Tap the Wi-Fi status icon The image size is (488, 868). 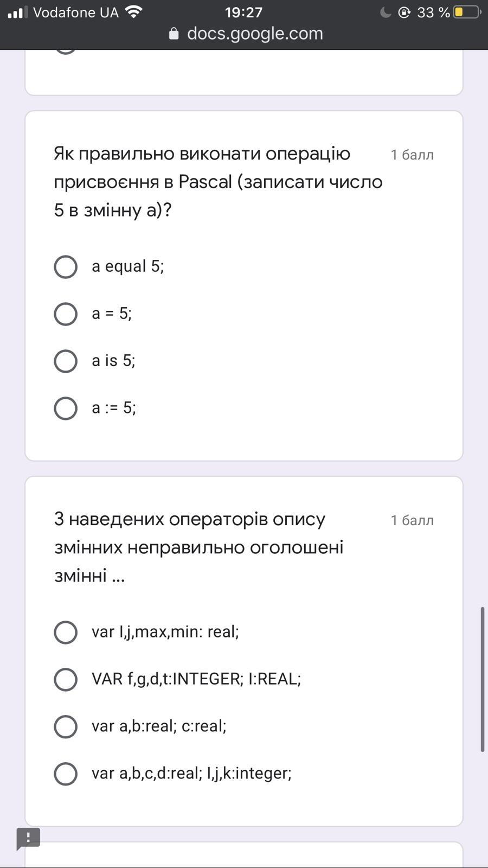pyautogui.click(x=133, y=12)
